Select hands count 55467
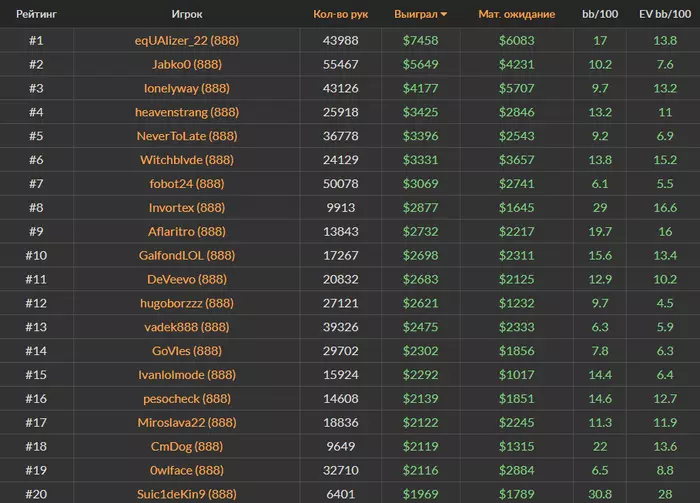Image resolution: width=700 pixels, height=503 pixels. coord(341,64)
